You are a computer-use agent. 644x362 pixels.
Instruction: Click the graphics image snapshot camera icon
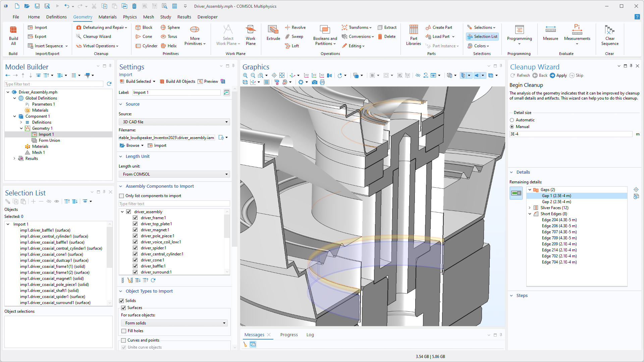[314, 82]
